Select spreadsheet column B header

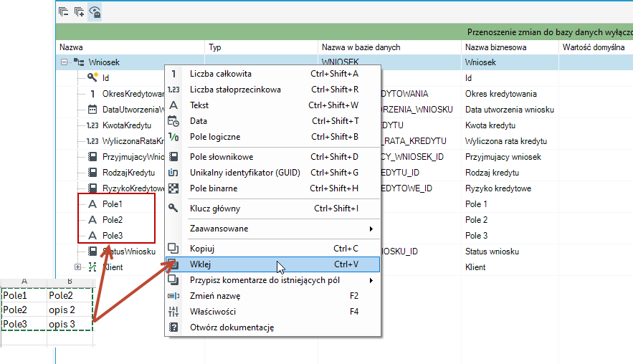70,282
